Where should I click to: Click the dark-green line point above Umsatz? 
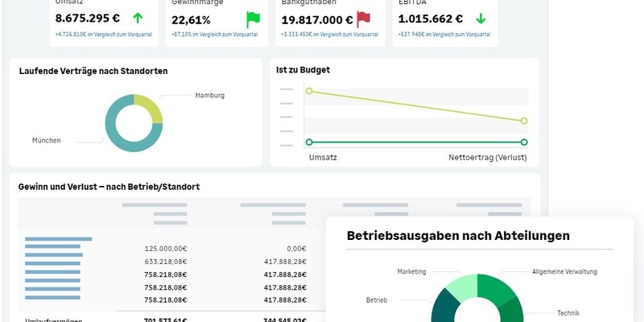click(x=309, y=142)
